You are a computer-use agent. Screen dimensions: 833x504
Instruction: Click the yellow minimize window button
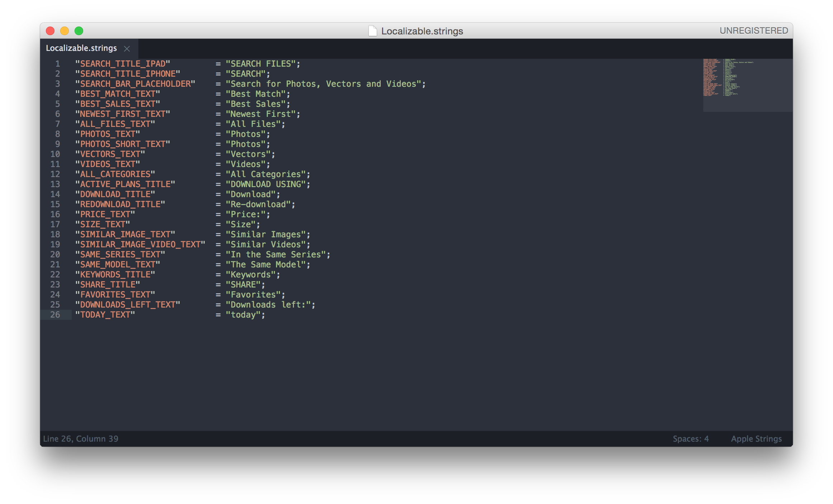[65, 31]
